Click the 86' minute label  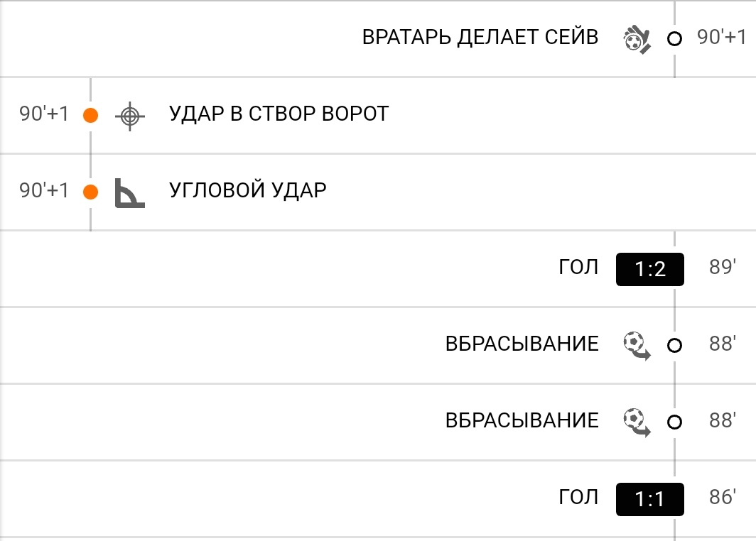pyautogui.click(x=722, y=497)
